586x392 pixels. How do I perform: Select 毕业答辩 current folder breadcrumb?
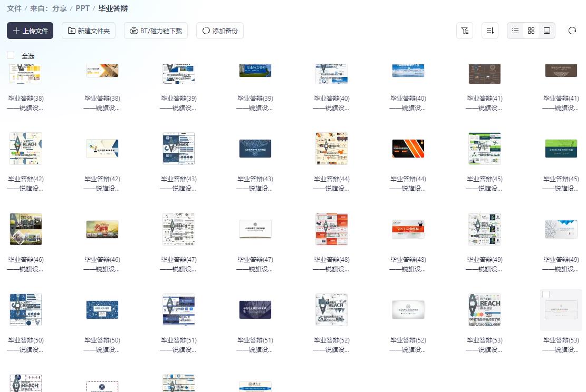(113, 8)
